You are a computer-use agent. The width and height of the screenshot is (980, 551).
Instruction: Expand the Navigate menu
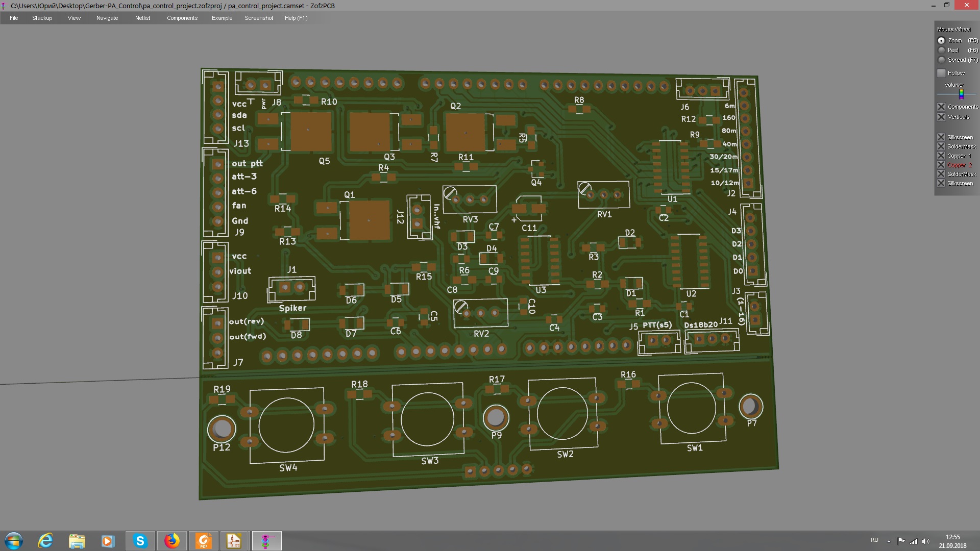coord(107,18)
